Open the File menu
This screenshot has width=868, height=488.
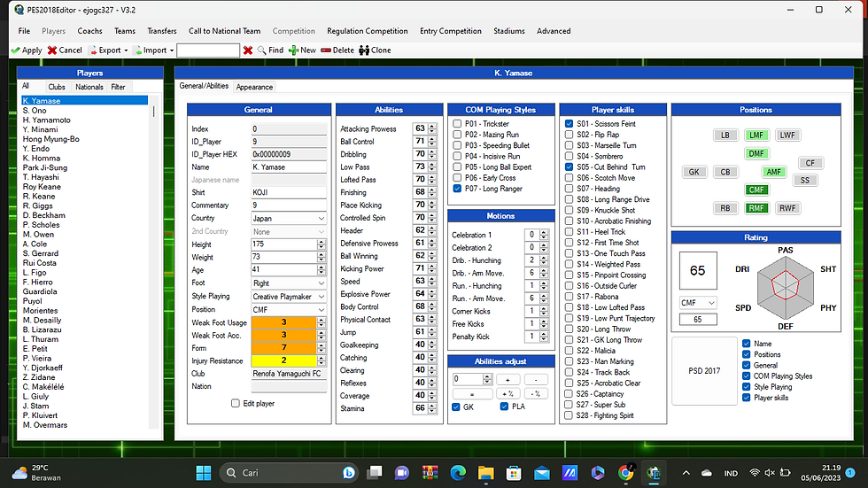coord(24,31)
